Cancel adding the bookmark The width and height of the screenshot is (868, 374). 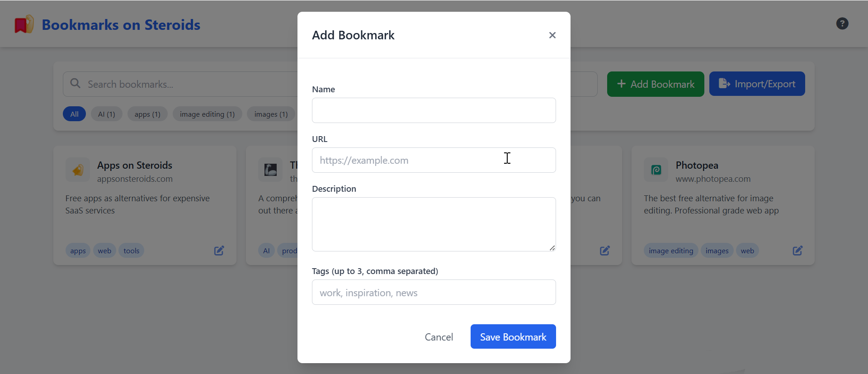tap(439, 337)
